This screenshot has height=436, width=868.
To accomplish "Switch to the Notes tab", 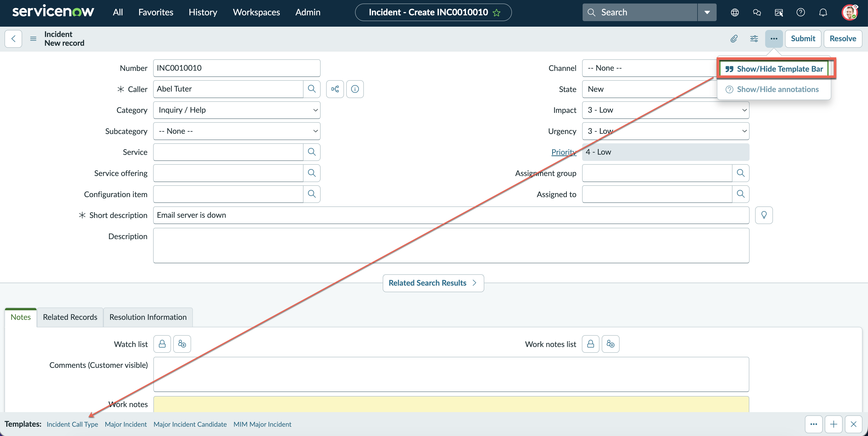I will click(21, 317).
